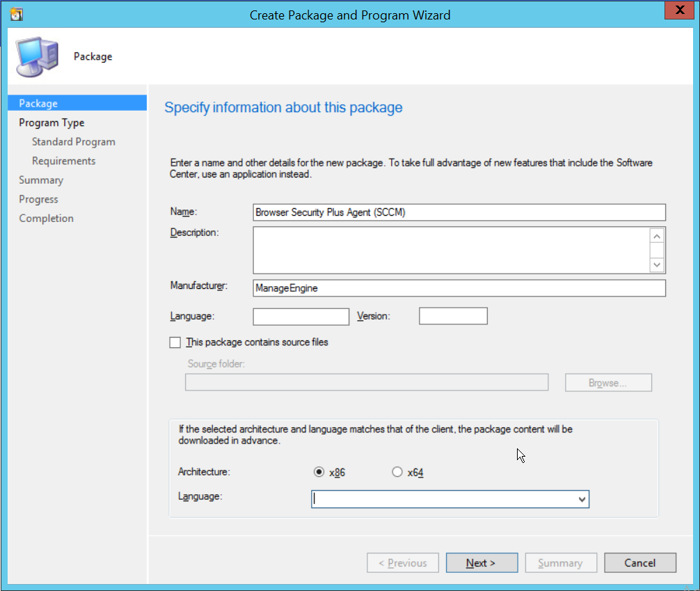The image size is (700, 591).
Task: Go to Standard Program step
Action: (x=74, y=141)
